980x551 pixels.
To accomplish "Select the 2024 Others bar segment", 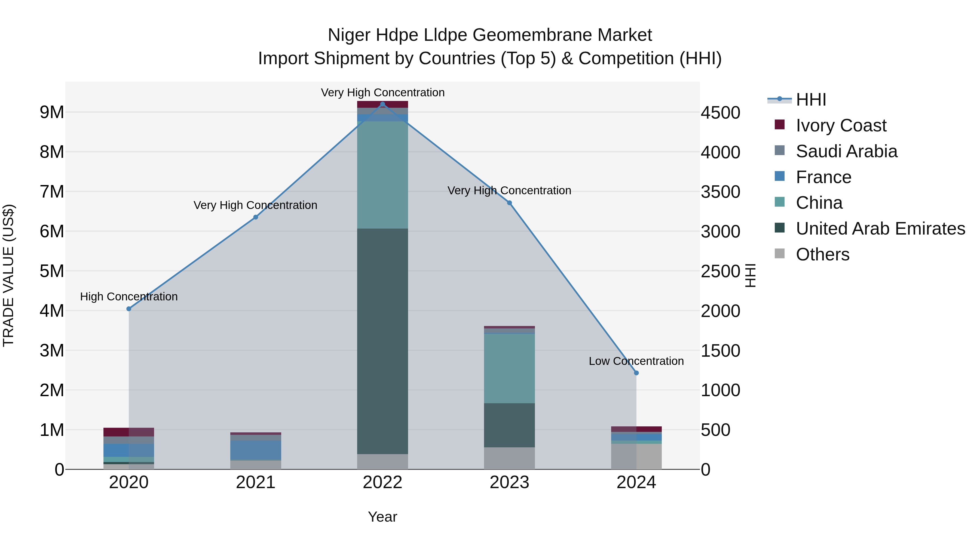I will 636,456.
